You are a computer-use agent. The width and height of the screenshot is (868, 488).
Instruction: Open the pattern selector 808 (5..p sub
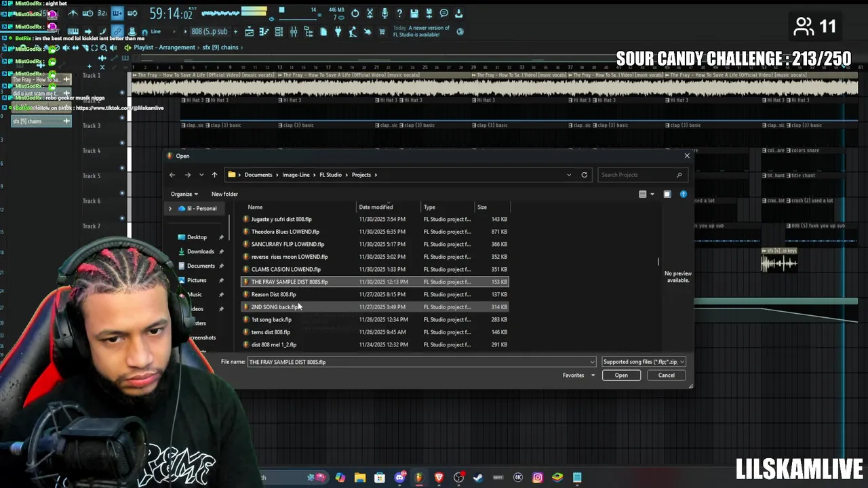pyautogui.click(x=210, y=32)
